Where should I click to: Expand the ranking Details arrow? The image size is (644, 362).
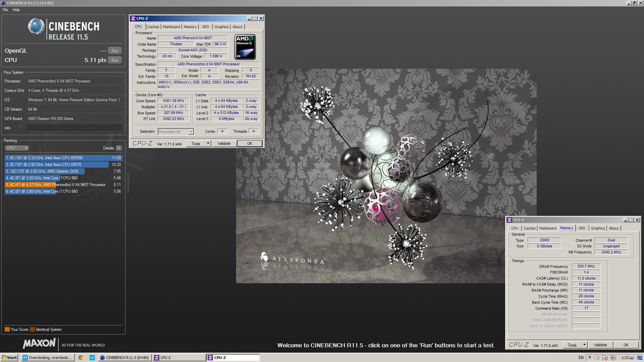point(119,148)
